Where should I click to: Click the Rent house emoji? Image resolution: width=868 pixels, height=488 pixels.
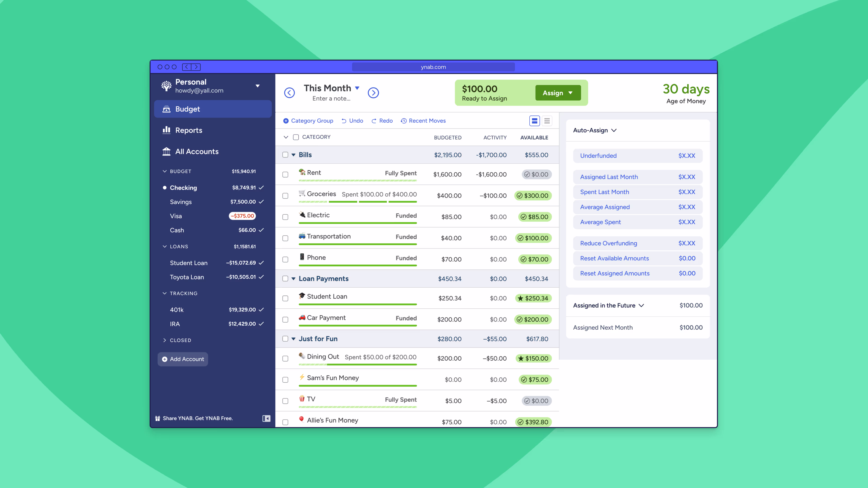(302, 172)
